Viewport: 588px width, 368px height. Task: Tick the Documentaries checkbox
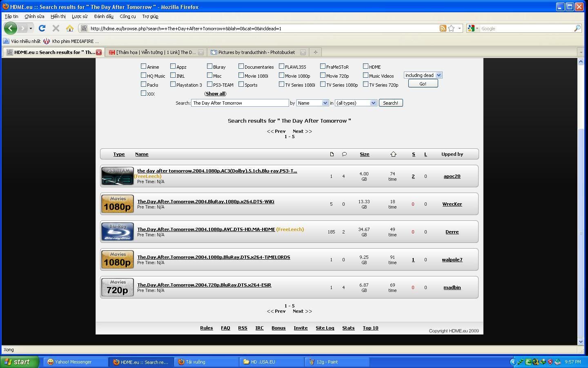pos(241,66)
